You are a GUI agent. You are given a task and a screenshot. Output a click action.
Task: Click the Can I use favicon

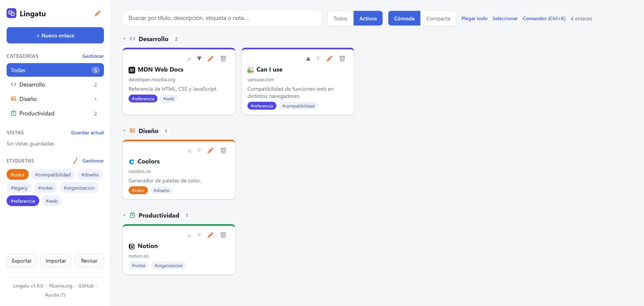click(251, 70)
